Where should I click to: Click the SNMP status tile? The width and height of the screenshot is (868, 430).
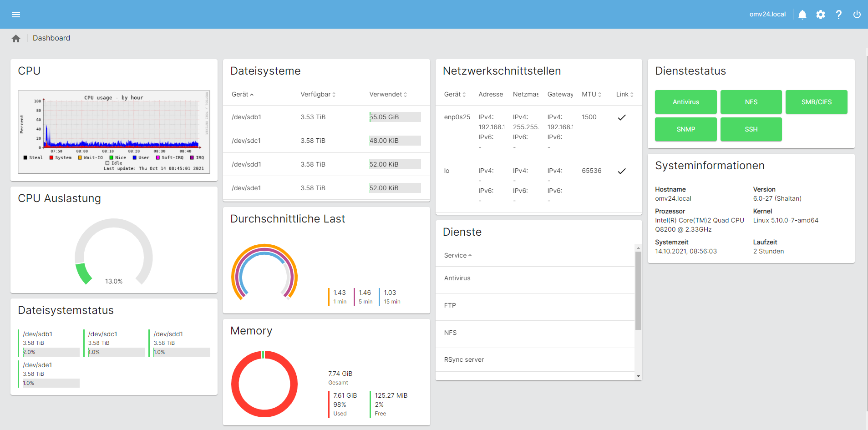686,129
